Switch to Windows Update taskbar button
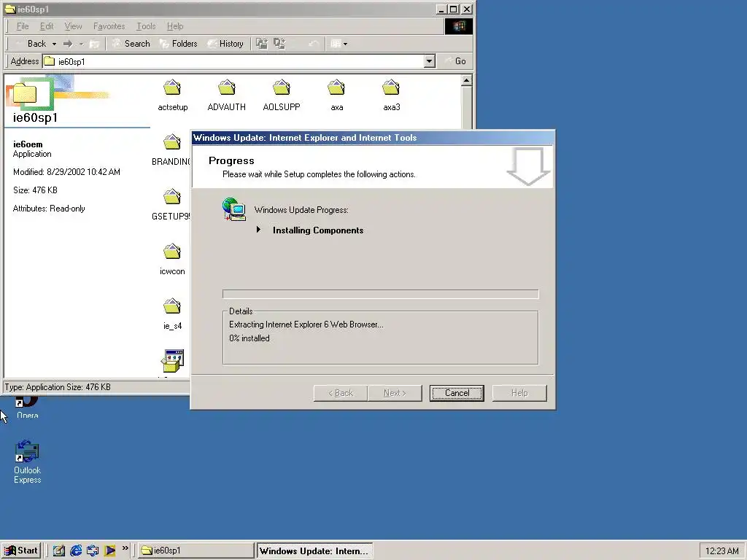The image size is (747, 560). click(314, 551)
